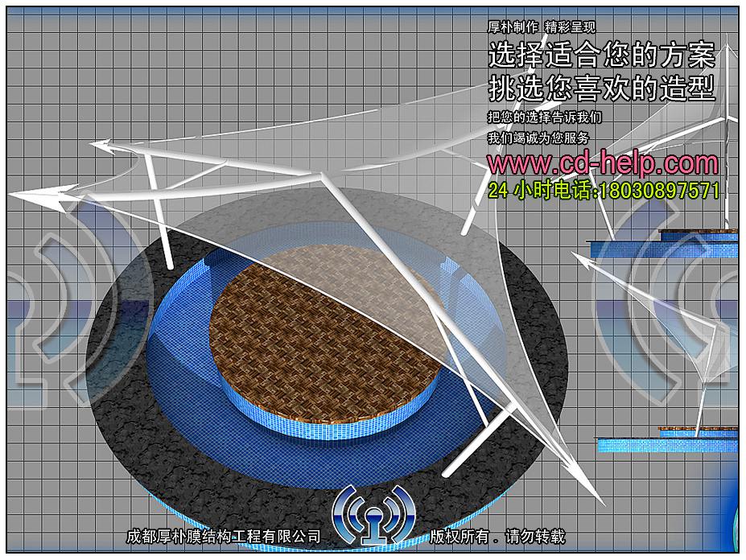746x560 pixels.
Task: Click the blue logo emblem at bottom center
Action: click(375, 515)
